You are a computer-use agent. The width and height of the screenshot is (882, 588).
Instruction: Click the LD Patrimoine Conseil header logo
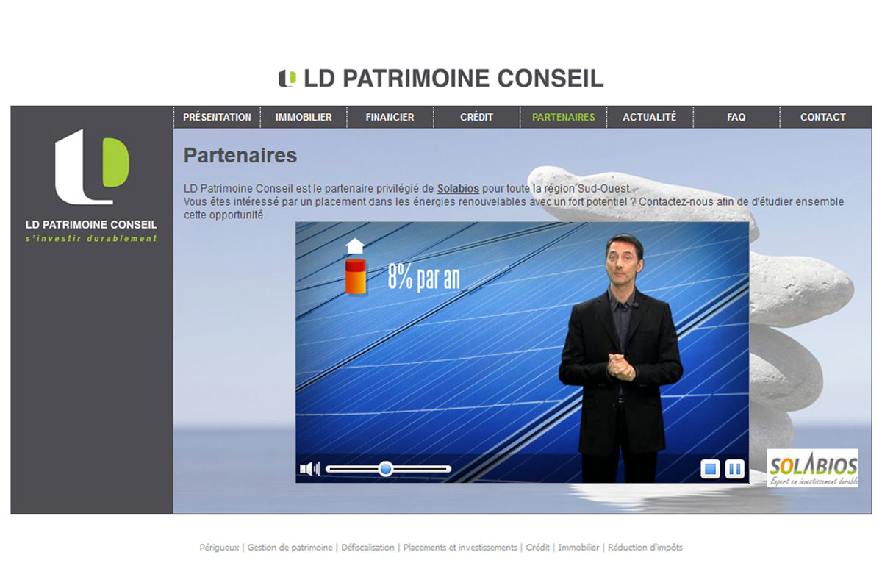pyautogui.click(x=441, y=78)
